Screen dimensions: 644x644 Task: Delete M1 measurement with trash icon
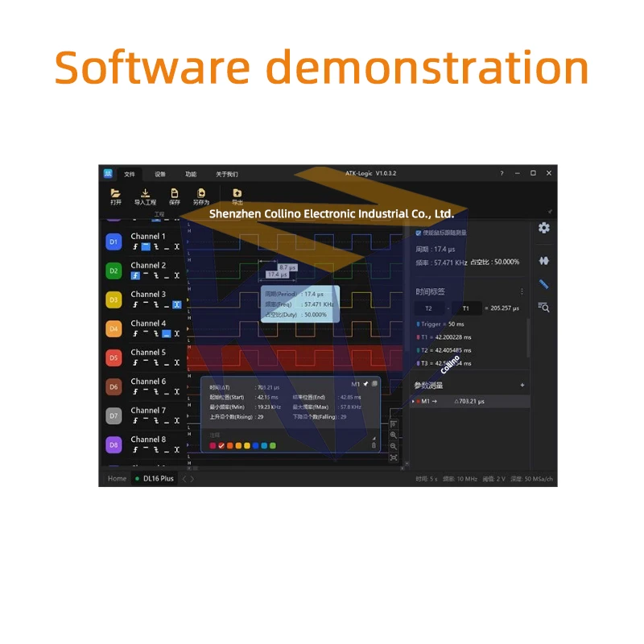[374, 445]
